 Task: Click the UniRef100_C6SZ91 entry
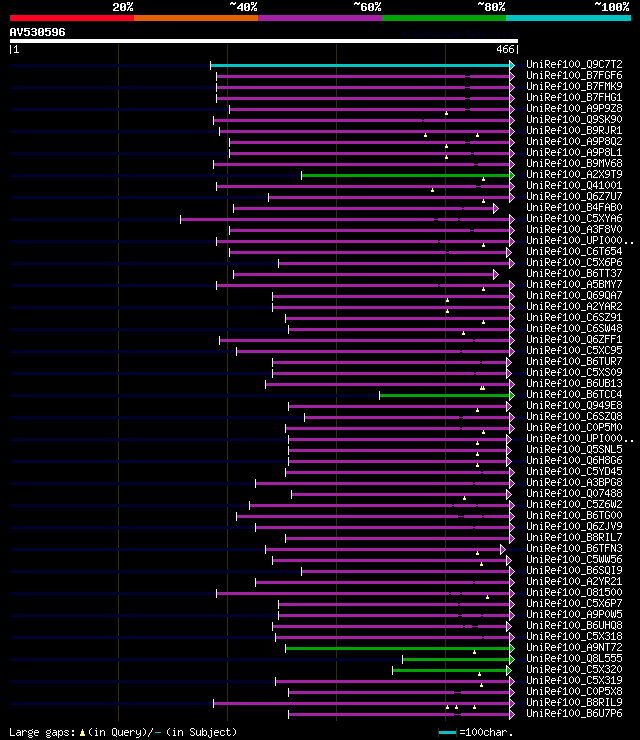[x=574, y=318]
